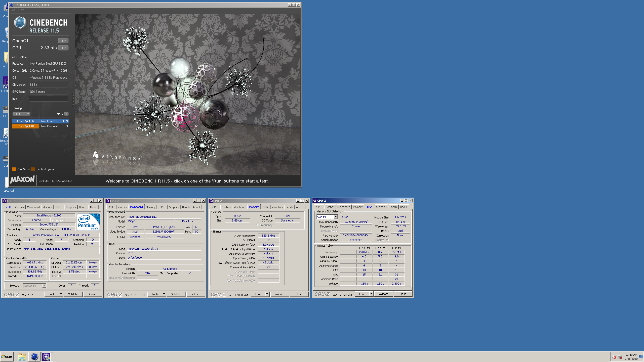Click part number CM2X1024-8888C4D
Viewport: 644px width, 362px height.
(356, 235)
